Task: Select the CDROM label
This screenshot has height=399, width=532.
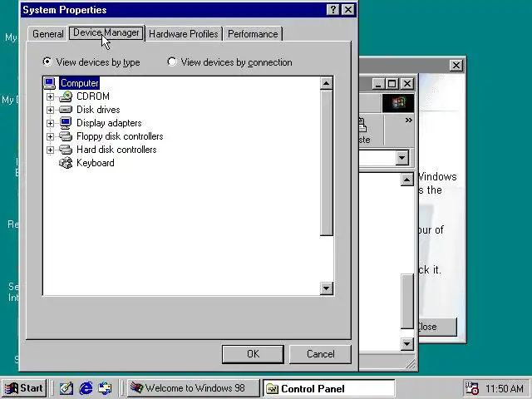Action: 93,96
